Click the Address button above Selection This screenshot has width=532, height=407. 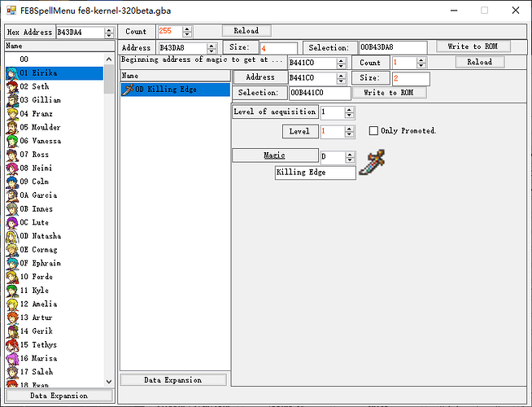[260, 77]
